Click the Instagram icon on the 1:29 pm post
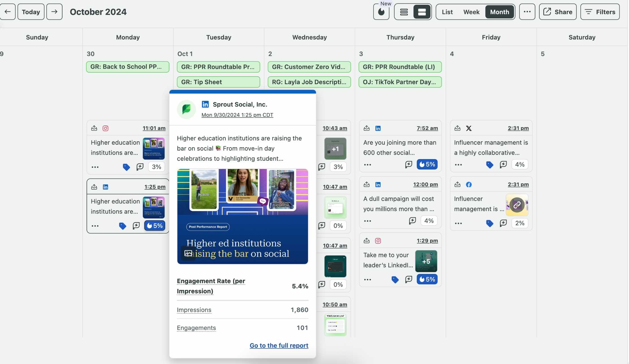629x364 pixels. [378, 241]
